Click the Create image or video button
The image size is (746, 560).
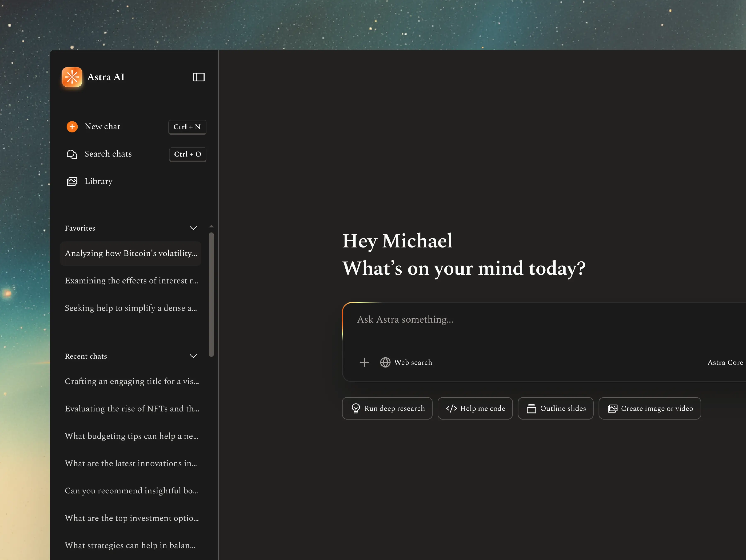point(649,408)
